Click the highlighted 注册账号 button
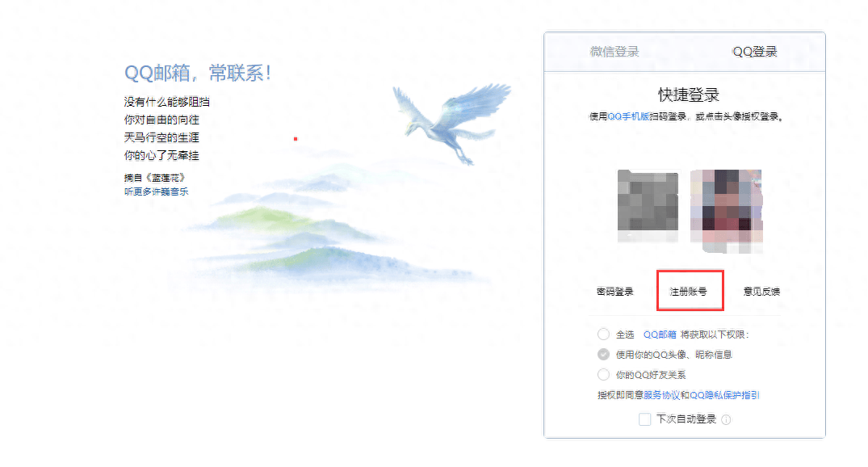This screenshot has height=467, width=868. click(689, 292)
